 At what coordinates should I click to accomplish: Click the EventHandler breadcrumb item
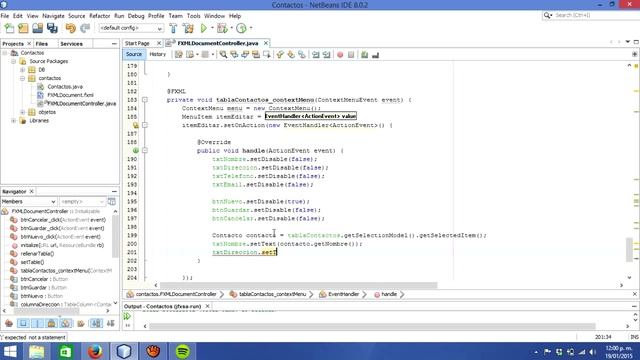pyautogui.click(x=343, y=294)
